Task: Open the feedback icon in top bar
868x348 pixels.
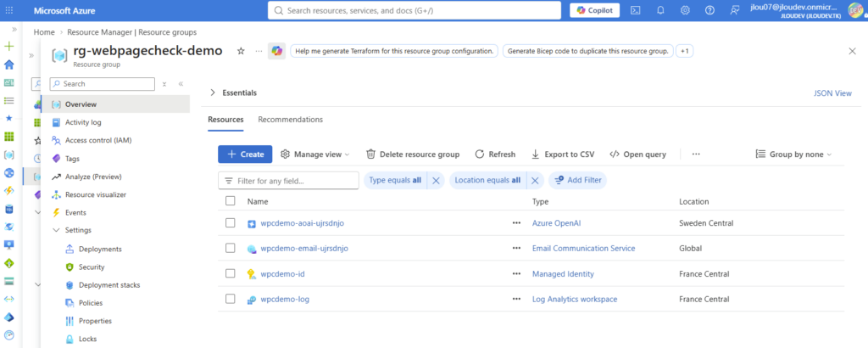Action: click(734, 10)
